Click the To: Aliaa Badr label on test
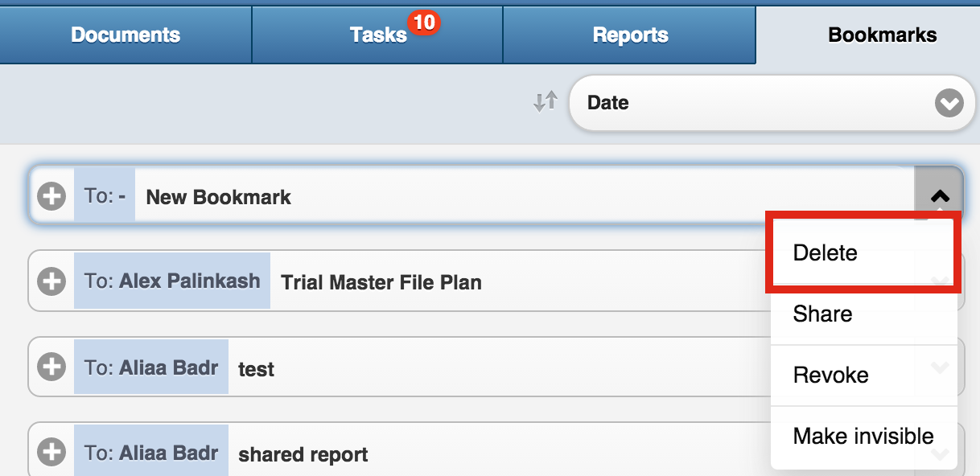Screen dimensions: 980x476 pos(151,367)
